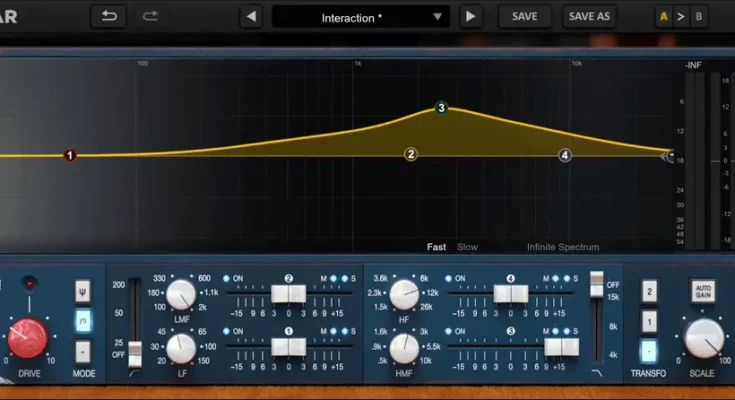The height and width of the screenshot is (400, 735).
Task: Select the bottom MODE button
Action: (84, 352)
